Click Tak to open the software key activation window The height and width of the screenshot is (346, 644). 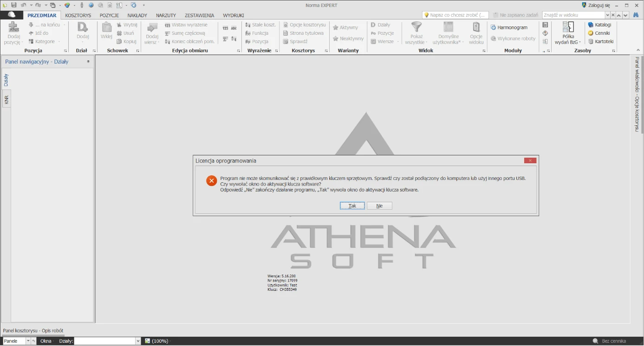click(352, 205)
